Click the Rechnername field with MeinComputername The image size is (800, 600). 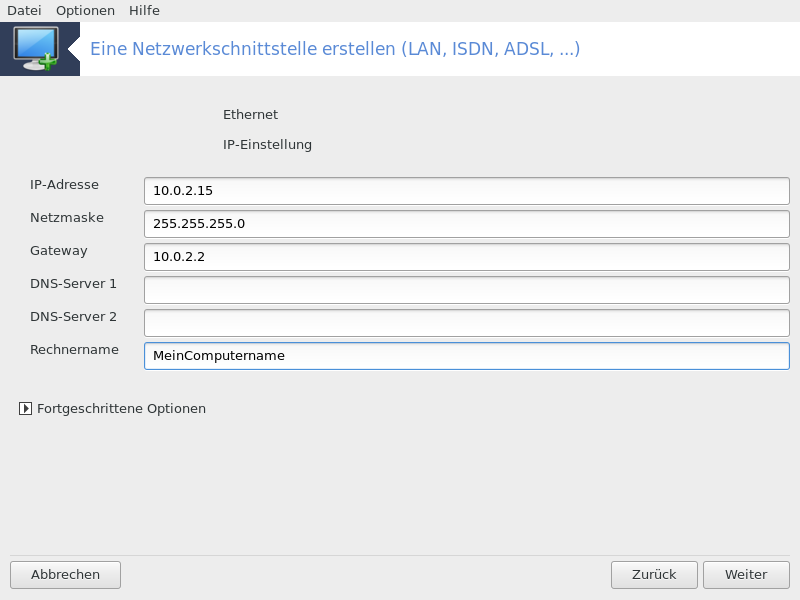(x=467, y=356)
